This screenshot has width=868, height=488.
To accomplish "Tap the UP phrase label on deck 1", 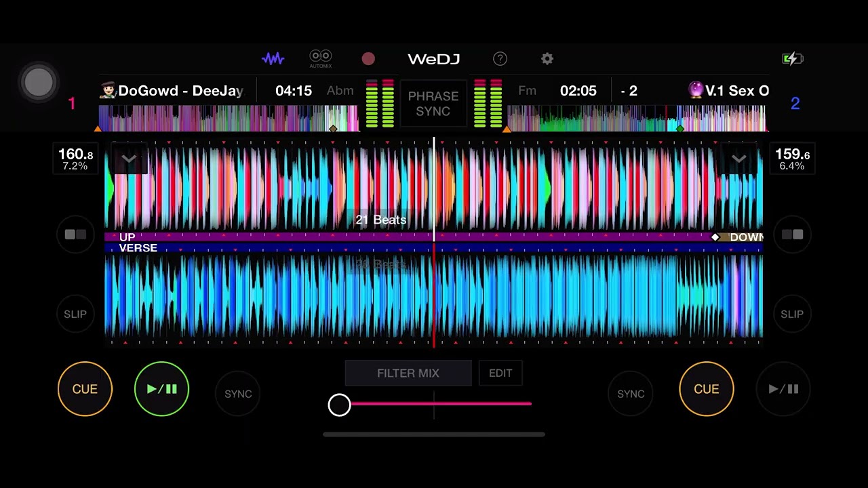I will pyautogui.click(x=127, y=237).
